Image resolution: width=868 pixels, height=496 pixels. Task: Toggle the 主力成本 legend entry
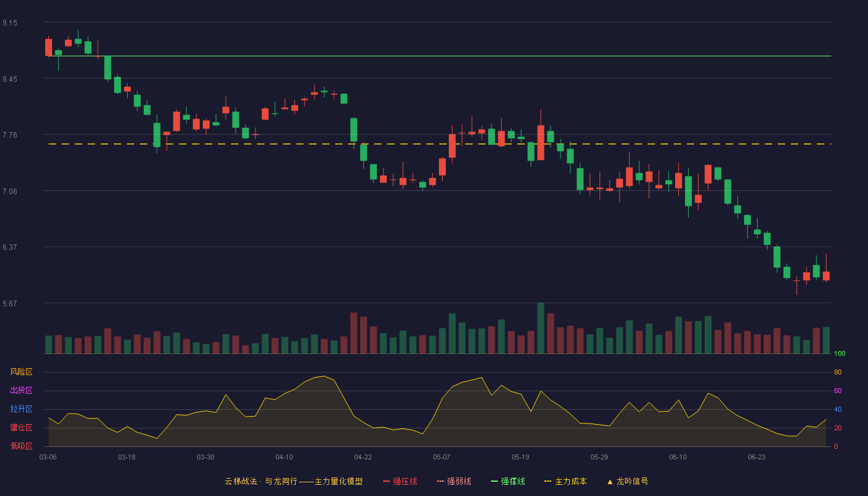[x=565, y=481]
